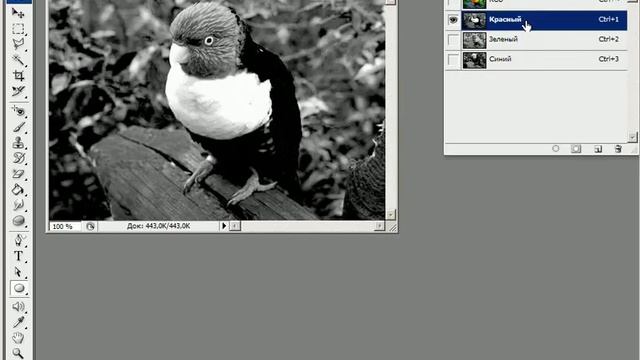Select the Slice tool

18,91
